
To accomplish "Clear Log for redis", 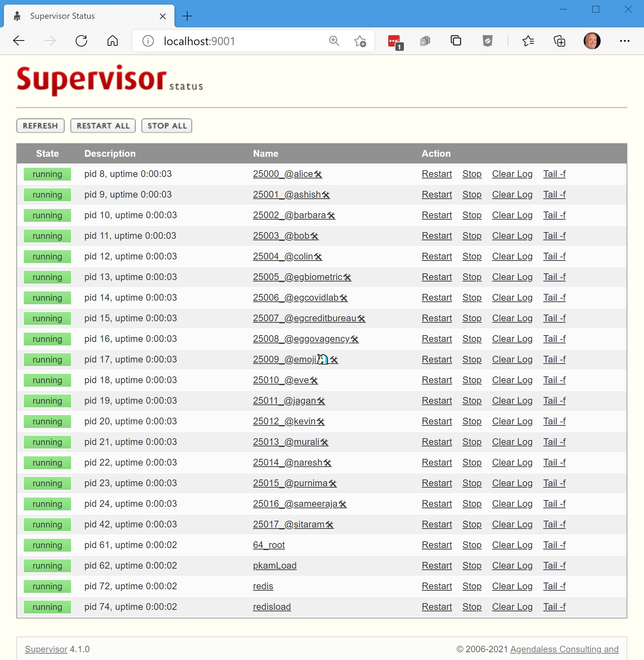I will click(512, 586).
